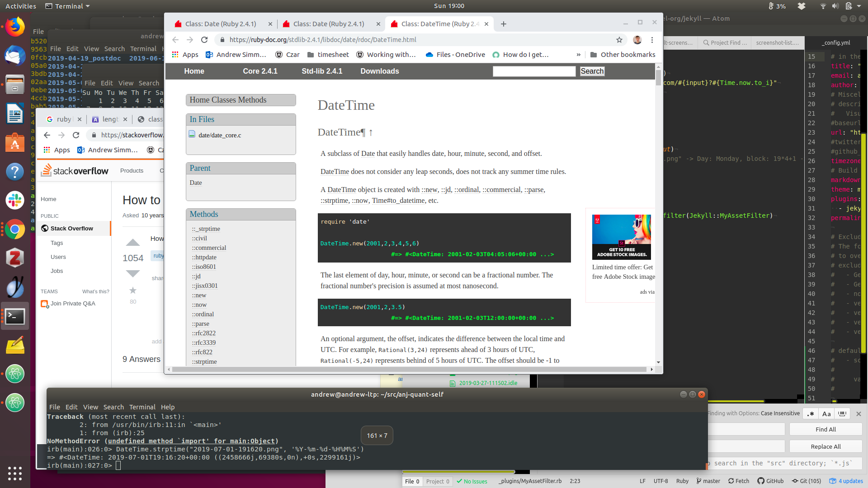Open the Search menu in the terminal
The height and width of the screenshot is (488, 868).
(x=113, y=407)
